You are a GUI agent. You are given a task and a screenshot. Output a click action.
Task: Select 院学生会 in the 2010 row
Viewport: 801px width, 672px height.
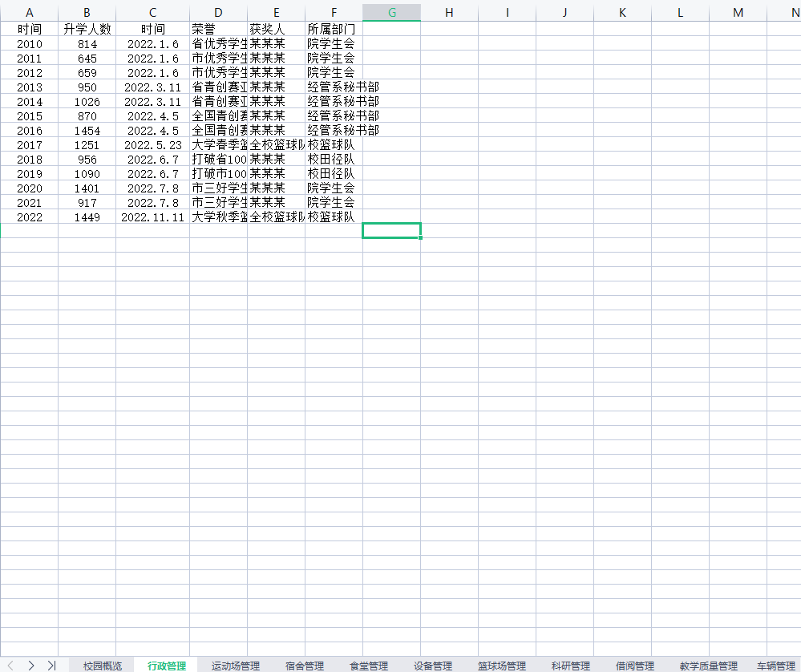(x=334, y=44)
